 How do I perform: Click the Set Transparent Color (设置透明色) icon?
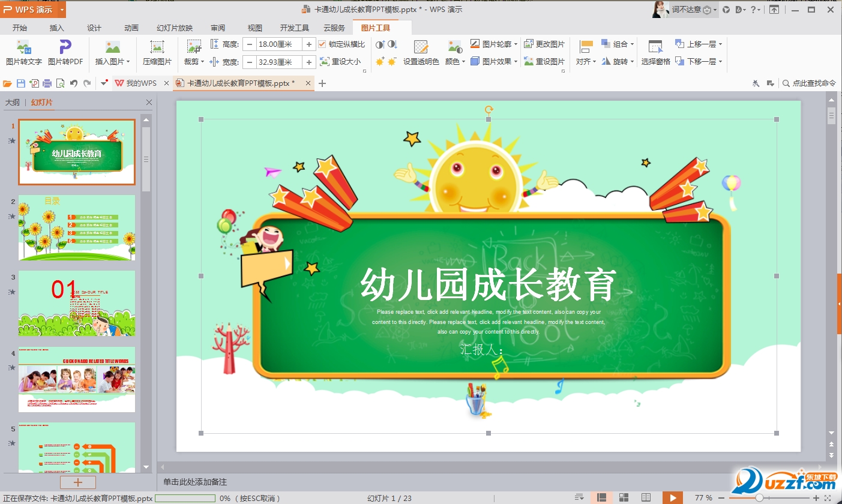point(421,47)
